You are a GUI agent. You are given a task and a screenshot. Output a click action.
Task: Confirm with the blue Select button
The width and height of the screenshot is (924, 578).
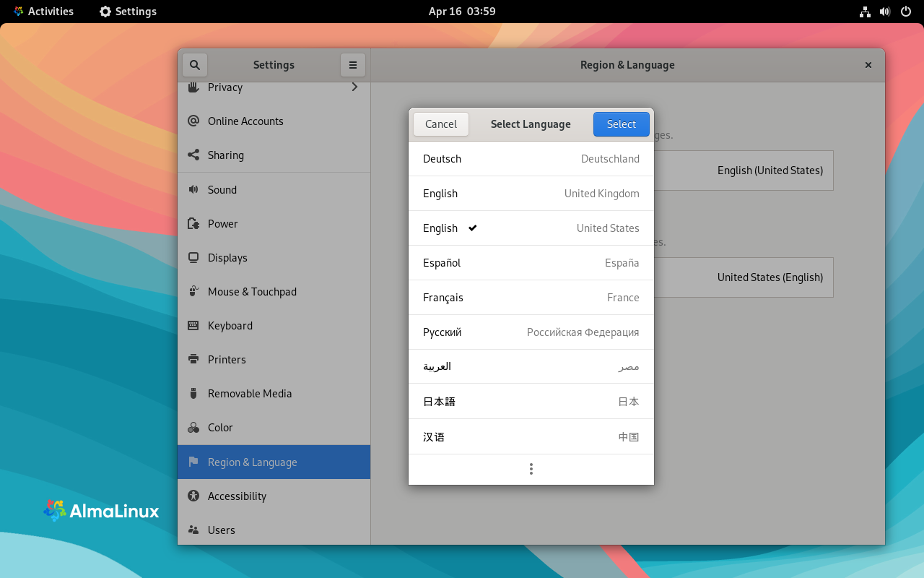pos(621,124)
